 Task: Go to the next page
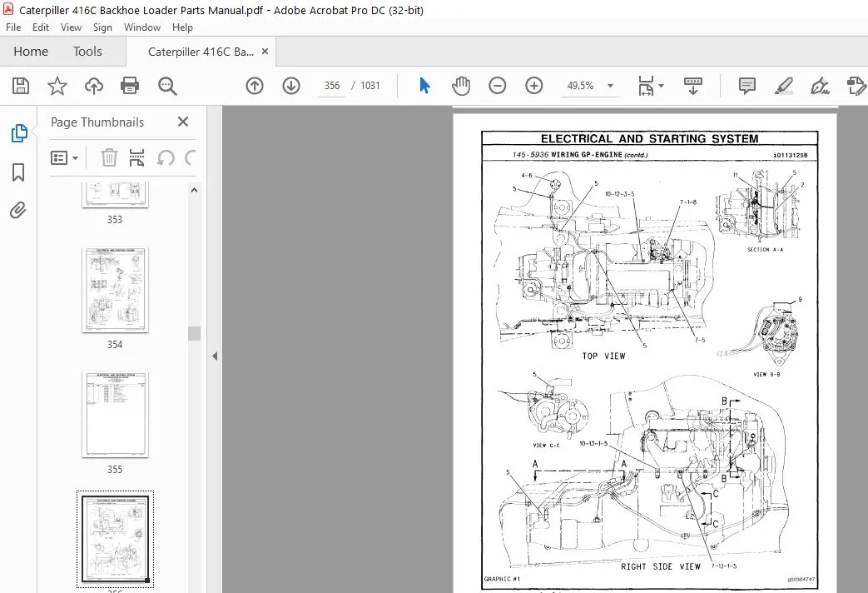point(291,86)
